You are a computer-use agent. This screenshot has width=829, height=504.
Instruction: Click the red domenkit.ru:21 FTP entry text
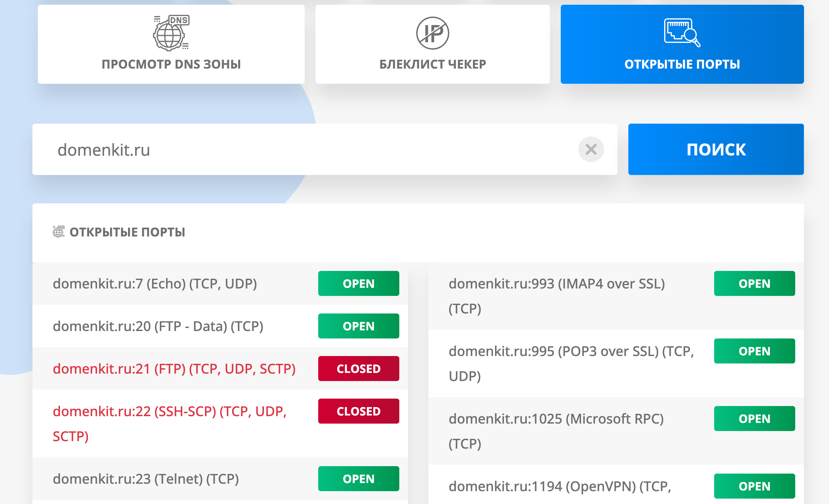(x=174, y=369)
